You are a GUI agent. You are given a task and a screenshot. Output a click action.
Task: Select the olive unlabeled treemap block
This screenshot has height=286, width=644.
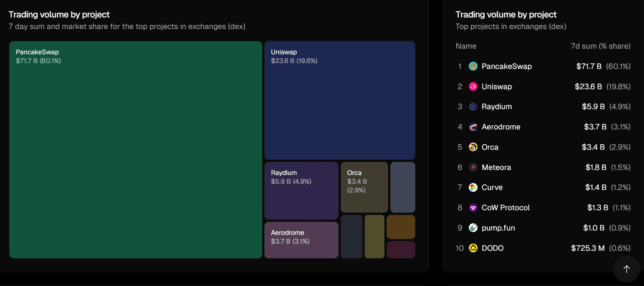tap(374, 236)
